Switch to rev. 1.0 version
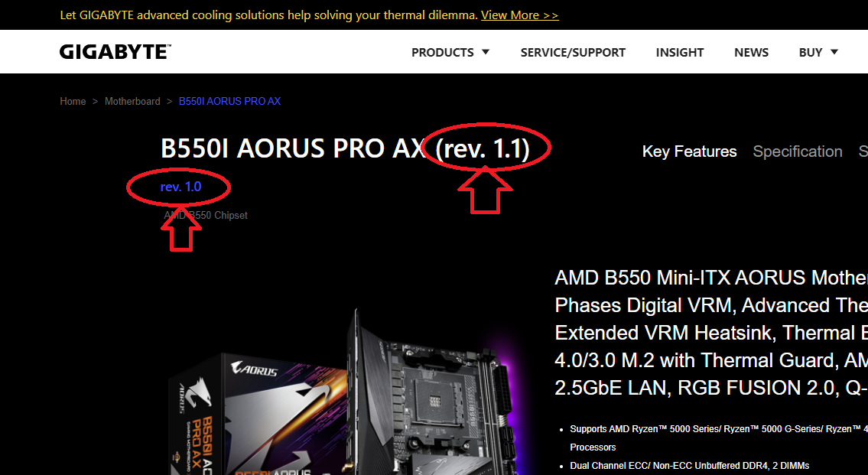Screen dimensions: 868x475 point(180,187)
